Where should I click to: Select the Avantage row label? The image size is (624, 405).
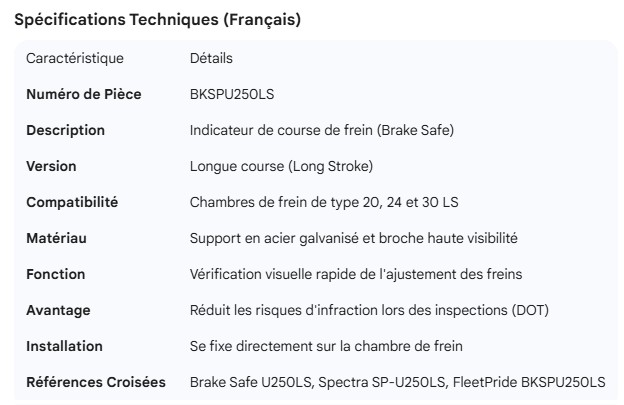58,310
